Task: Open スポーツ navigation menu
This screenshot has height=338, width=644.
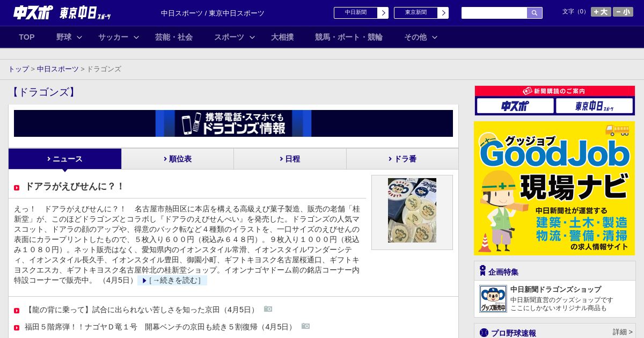Action: (229, 37)
